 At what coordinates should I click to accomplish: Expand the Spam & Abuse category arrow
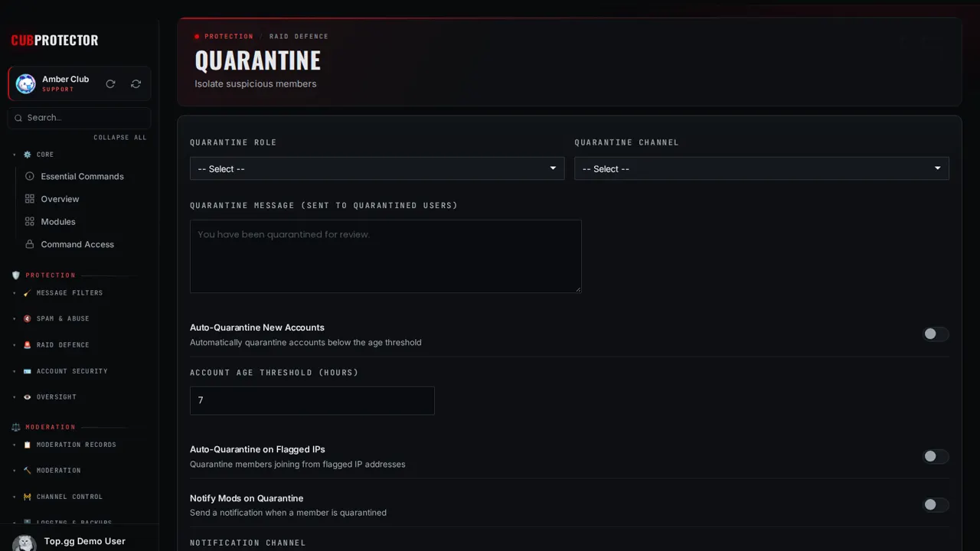point(14,319)
